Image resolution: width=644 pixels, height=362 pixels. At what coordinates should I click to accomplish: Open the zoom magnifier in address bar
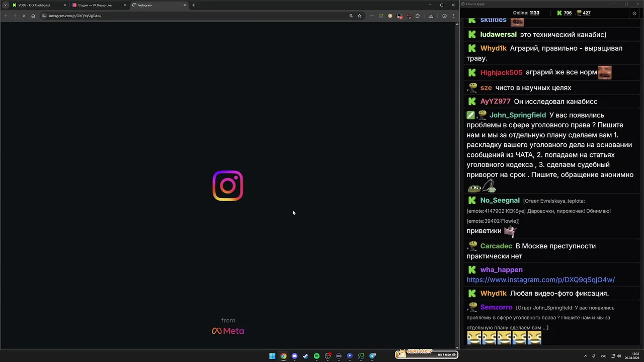pyautogui.click(x=351, y=16)
